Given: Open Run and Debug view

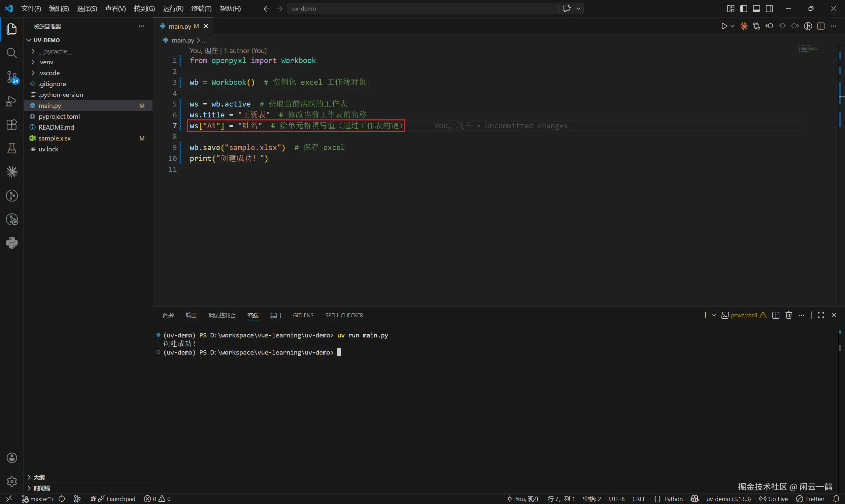Looking at the screenshot, I should tap(12, 101).
